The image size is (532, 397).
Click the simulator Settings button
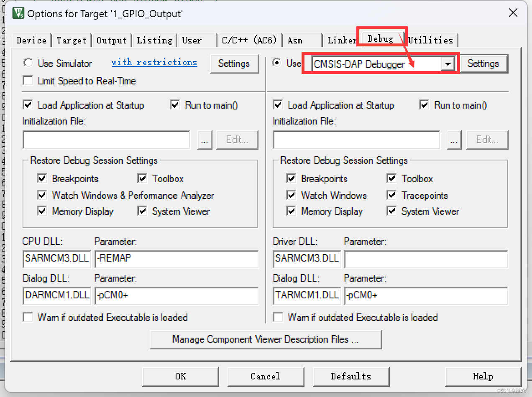(234, 64)
